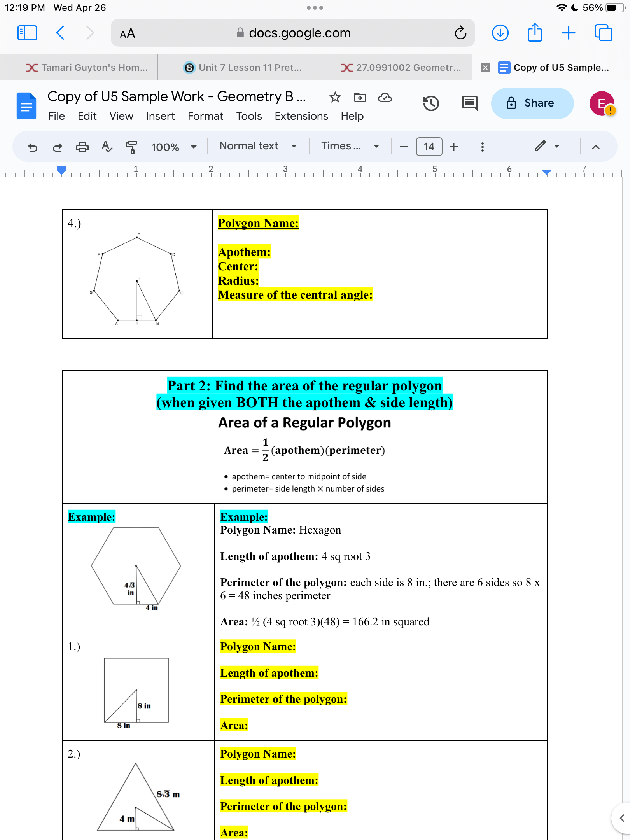
Task: Open a new Safari tab with the plus button
Action: click(568, 33)
